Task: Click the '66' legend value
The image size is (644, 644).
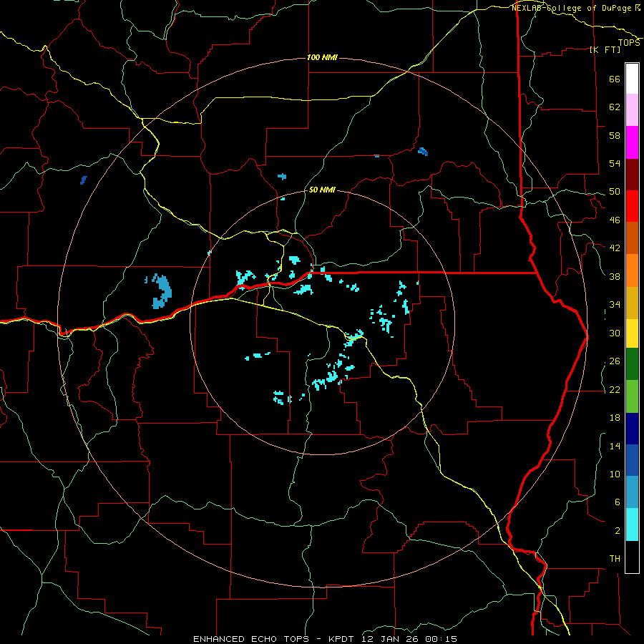Action: 615,79
